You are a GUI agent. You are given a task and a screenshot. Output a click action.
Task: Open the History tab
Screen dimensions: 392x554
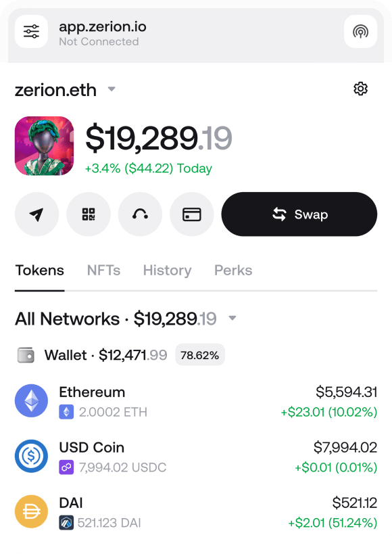click(167, 270)
